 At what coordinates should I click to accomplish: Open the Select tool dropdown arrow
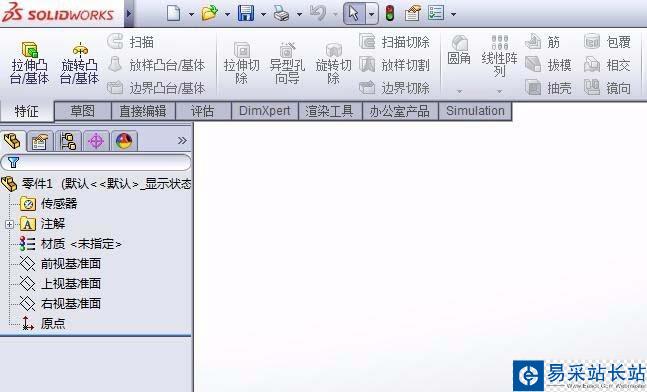coord(371,14)
